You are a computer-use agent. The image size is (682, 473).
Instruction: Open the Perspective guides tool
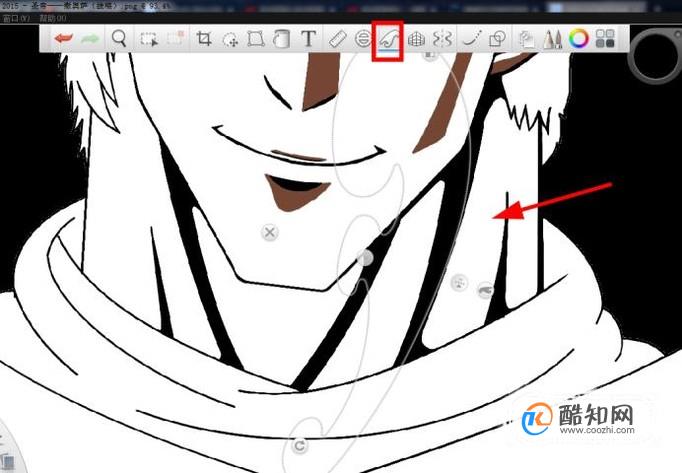416,39
